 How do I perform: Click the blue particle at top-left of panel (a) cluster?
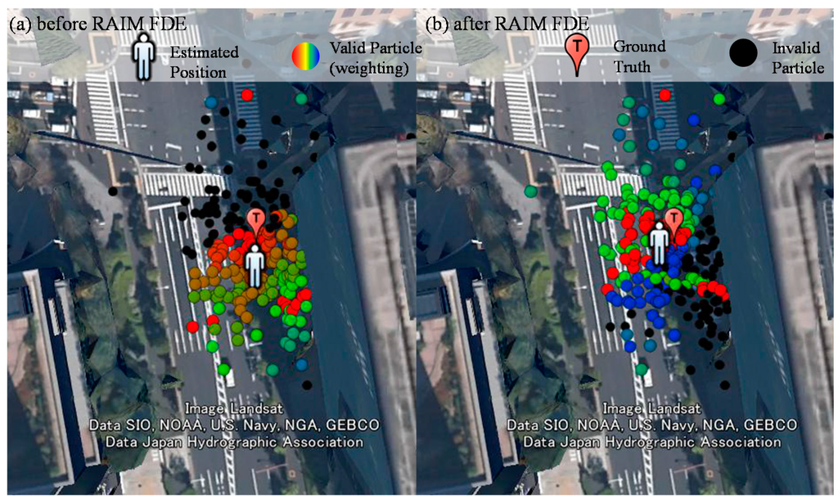point(211,101)
